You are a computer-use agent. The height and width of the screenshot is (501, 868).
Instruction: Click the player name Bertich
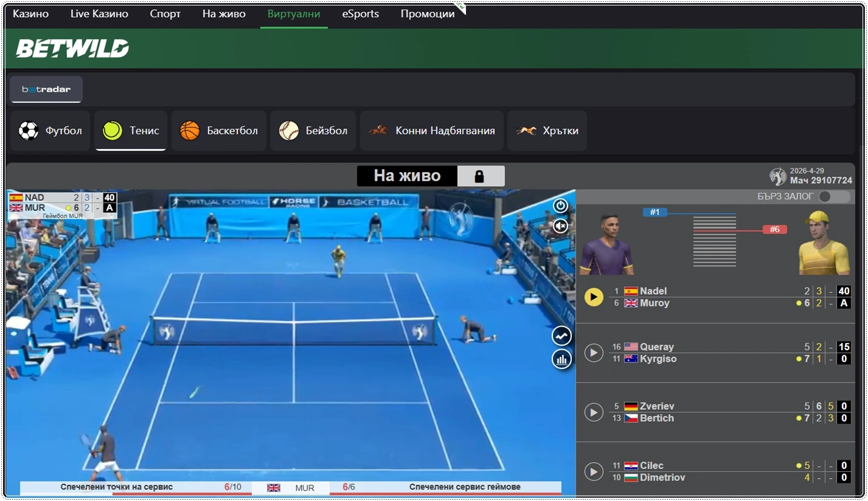click(x=657, y=418)
